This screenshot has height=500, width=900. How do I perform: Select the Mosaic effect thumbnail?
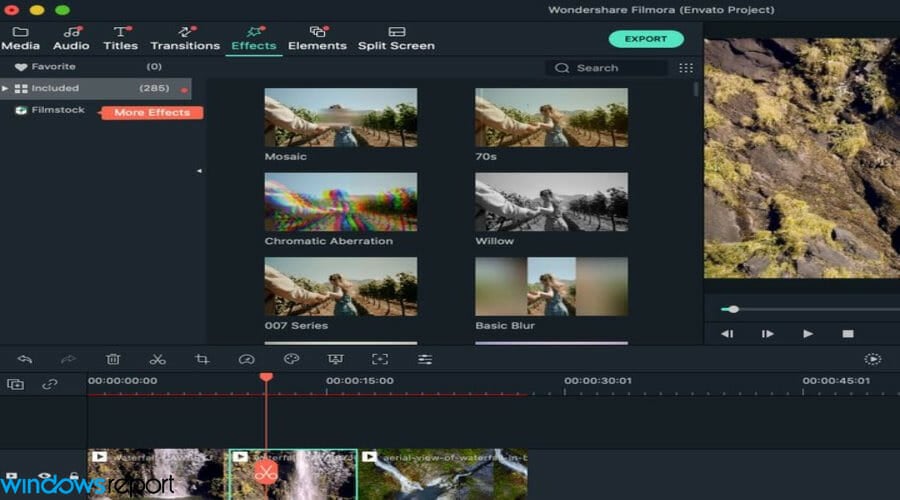pos(340,117)
